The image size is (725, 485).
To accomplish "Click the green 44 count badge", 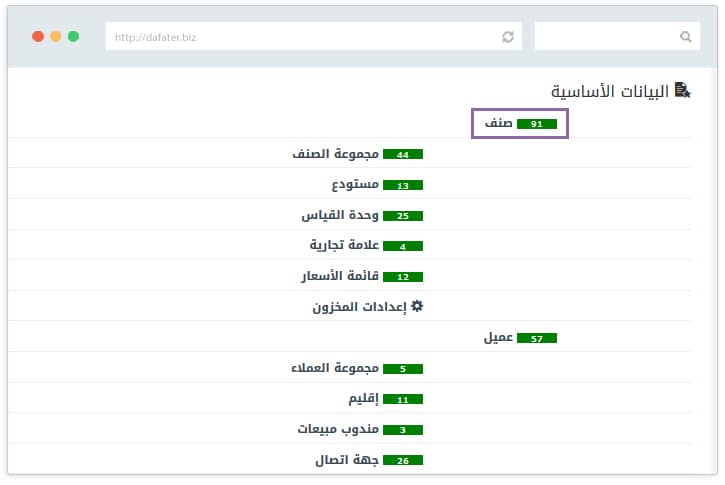I will (x=403, y=155).
